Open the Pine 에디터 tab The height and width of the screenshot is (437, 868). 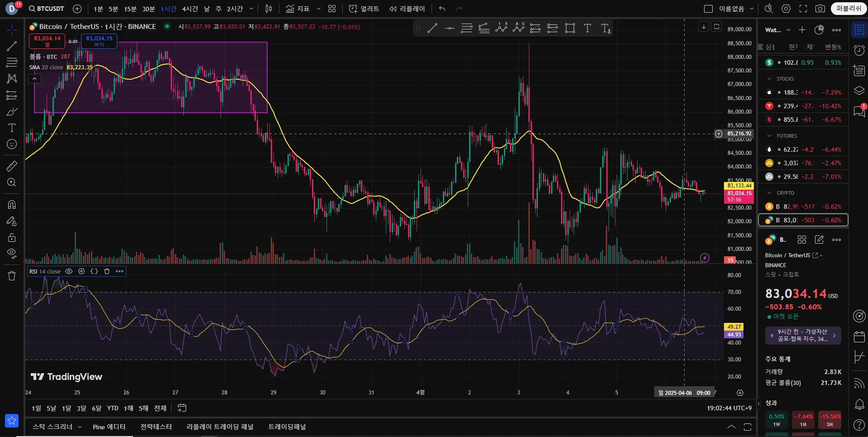pyautogui.click(x=109, y=427)
